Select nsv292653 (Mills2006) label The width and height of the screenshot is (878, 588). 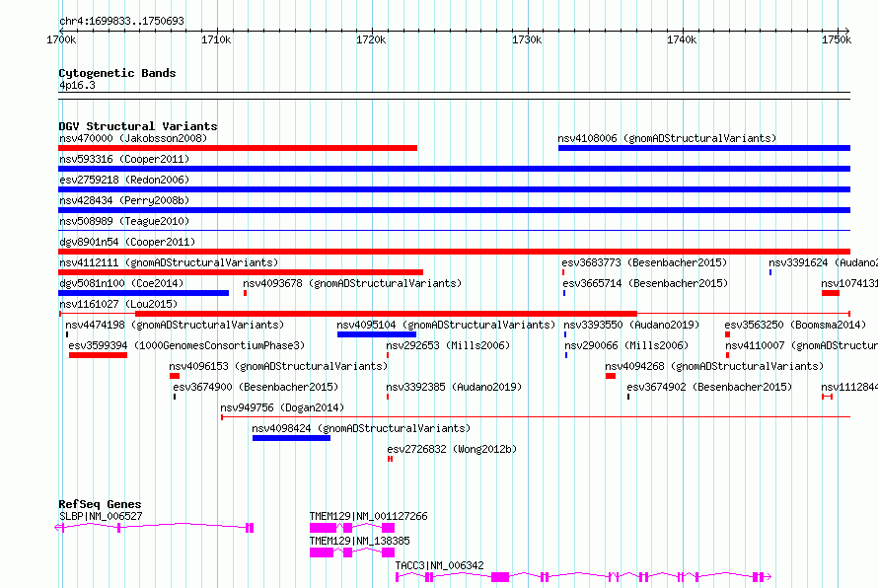point(448,345)
